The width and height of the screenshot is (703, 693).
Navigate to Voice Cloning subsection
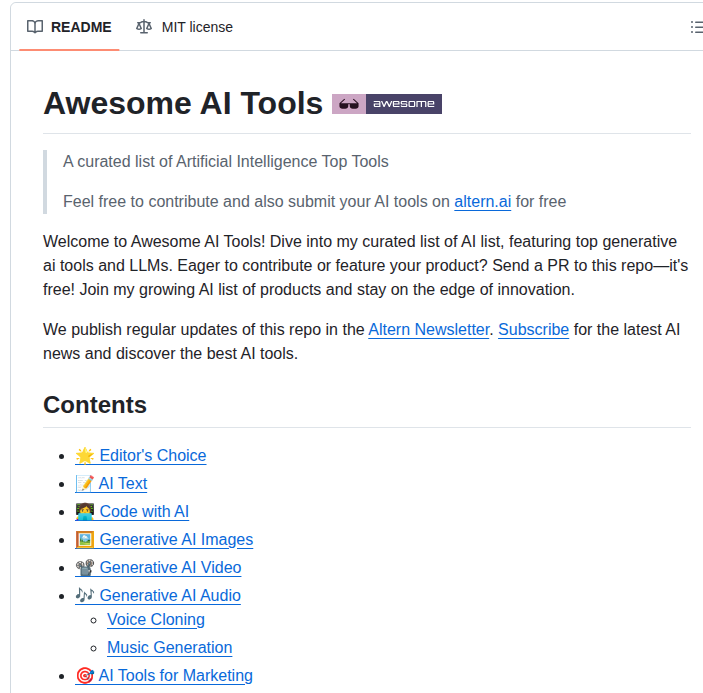[156, 619]
